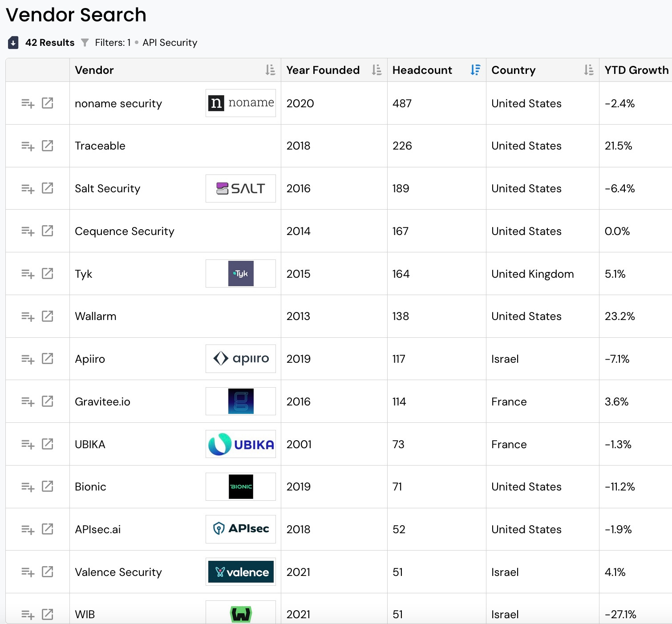The width and height of the screenshot is (672, 624).
Task: Click the API Security filter tag
Action: click(170, 43)
